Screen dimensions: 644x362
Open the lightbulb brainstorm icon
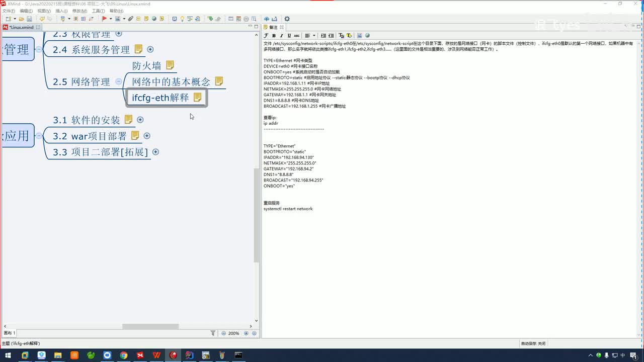pyautogui.click(x=182, y=19)
